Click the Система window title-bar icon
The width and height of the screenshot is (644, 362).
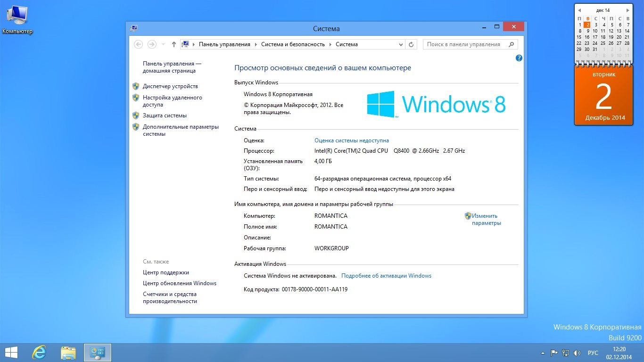click(134, 28)
